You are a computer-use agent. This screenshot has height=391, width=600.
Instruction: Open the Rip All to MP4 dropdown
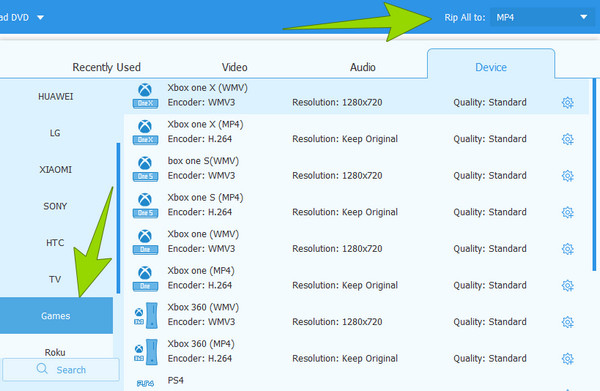click(x=542, y=17)
